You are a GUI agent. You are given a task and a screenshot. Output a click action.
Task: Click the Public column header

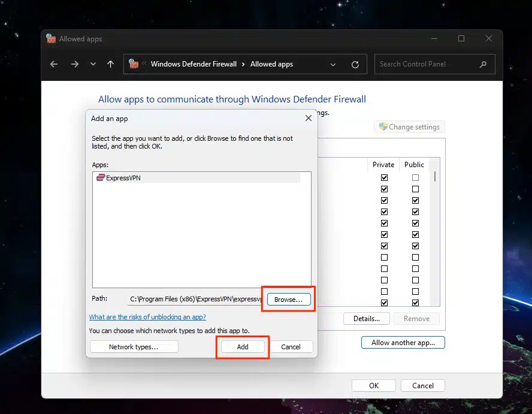click(414, 165)
